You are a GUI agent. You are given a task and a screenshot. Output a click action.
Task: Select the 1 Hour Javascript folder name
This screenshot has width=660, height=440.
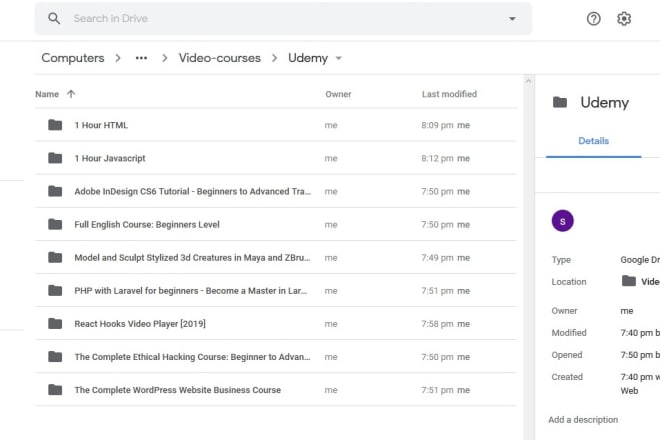(x=110, y=158)
